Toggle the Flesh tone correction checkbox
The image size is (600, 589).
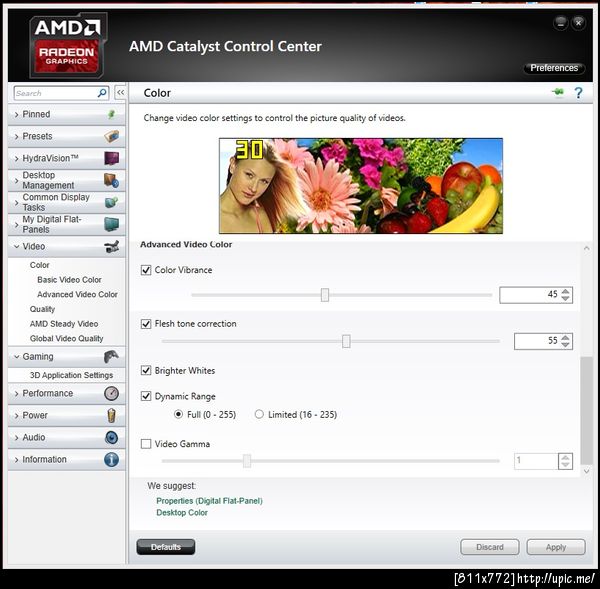tap(146, 324)
